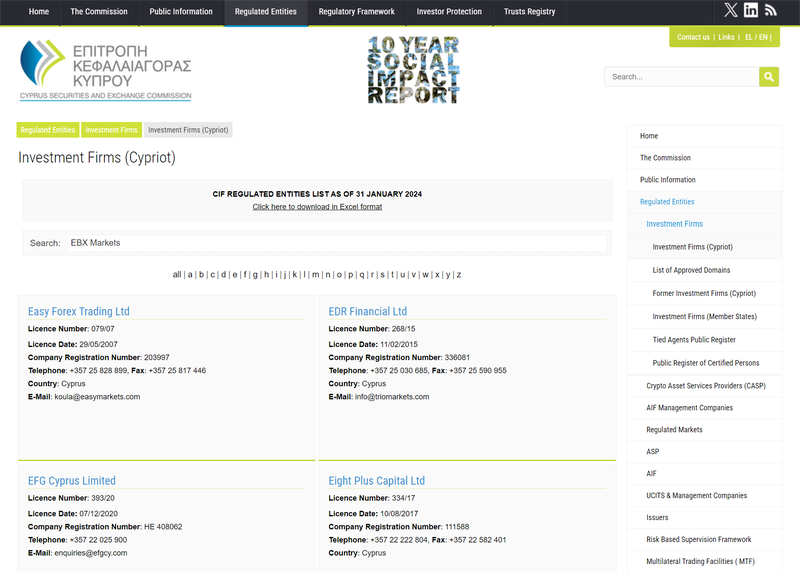This screenshot has height=572, width=800.
Task: Open the 10 Year Social Impact Report banner
Action: 413,70
